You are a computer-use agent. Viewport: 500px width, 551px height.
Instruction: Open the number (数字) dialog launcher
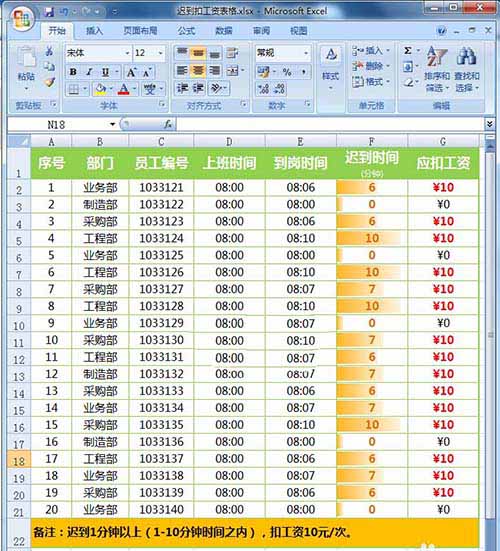tap(307, 104)
